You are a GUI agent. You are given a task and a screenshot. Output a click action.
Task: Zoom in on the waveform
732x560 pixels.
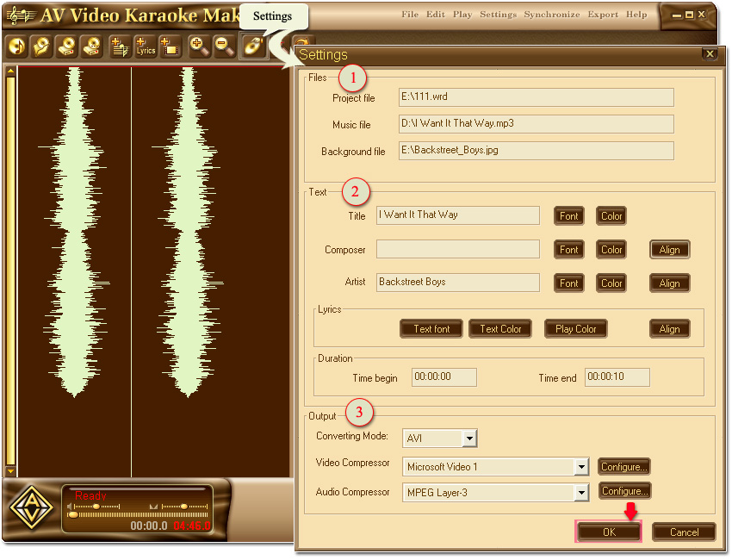pos(198,47)
